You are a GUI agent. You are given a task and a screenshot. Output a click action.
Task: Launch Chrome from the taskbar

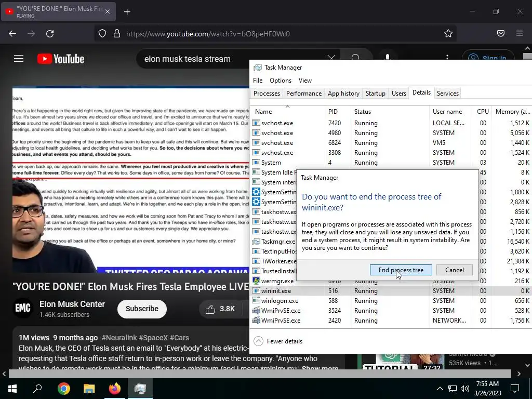coord(64,389)
